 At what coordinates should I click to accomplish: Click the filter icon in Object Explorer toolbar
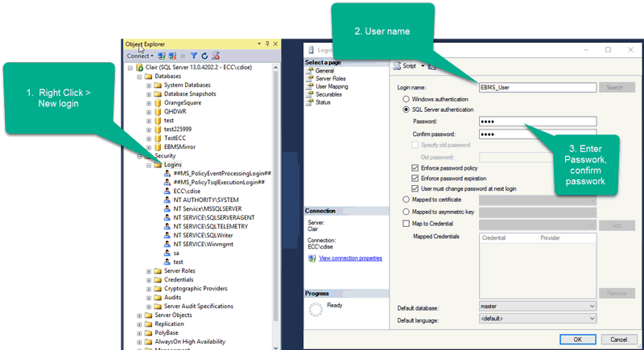pyautogui.click(x=194, y=56)
